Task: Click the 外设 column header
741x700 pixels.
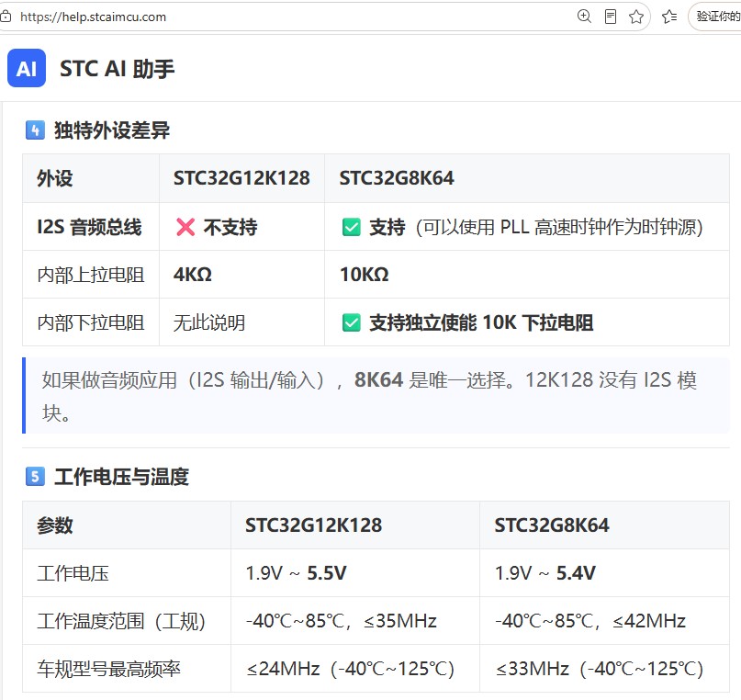Action: coord(55,178)
